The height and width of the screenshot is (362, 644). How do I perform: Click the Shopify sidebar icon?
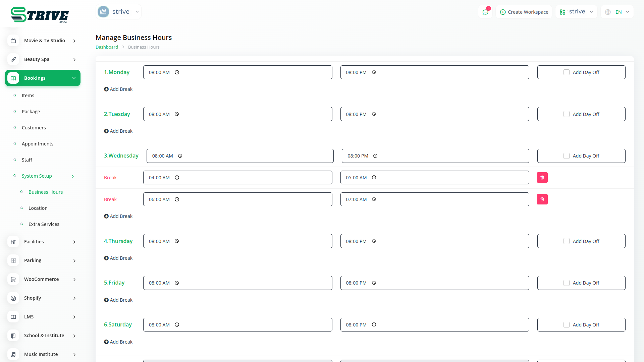point(13,298)
